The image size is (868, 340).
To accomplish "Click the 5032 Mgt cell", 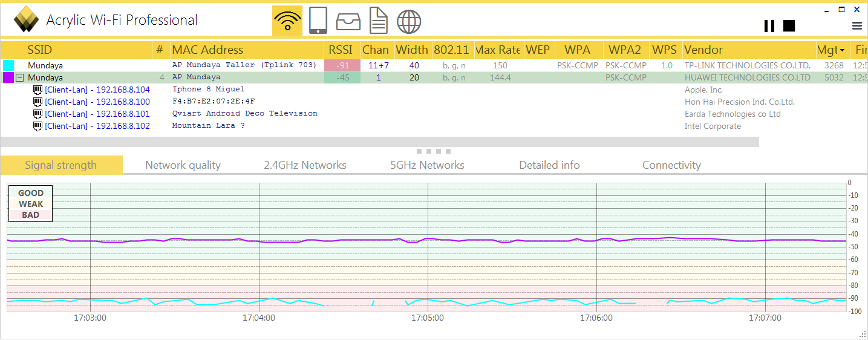I will pyautogui.click(x=834, y=77).
